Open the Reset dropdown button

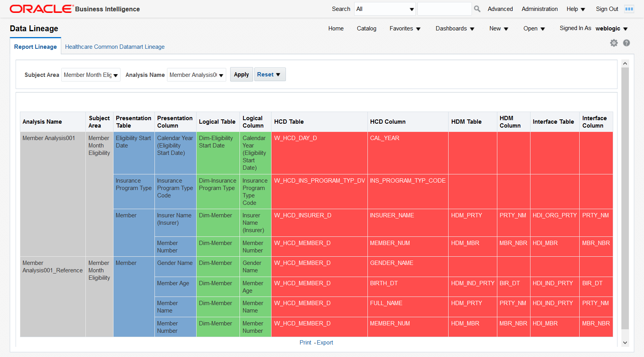tap(270, 75)
